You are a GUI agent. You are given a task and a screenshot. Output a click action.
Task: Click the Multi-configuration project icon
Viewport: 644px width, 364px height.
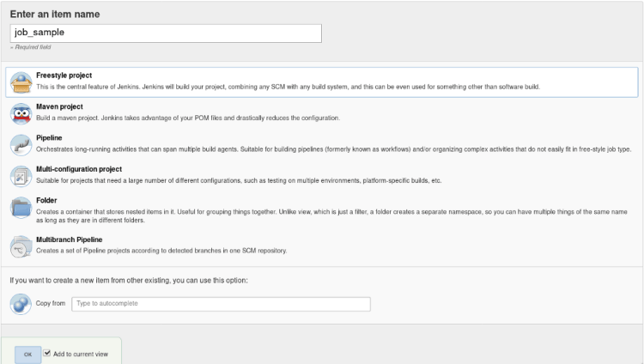(x=21, y=176)
